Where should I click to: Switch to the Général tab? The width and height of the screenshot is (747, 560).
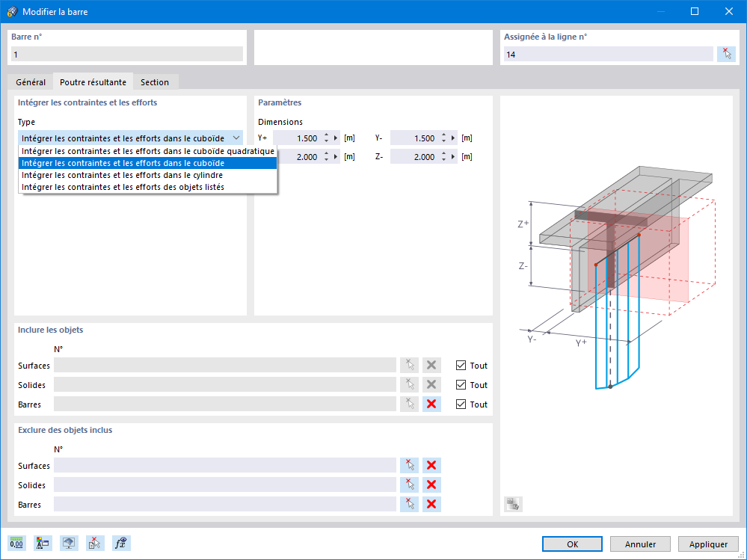click(31, 82)
